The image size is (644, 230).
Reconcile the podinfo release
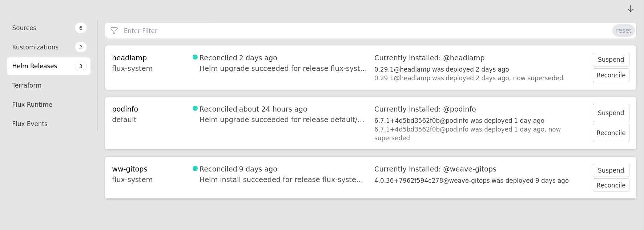tap(611, 133)
